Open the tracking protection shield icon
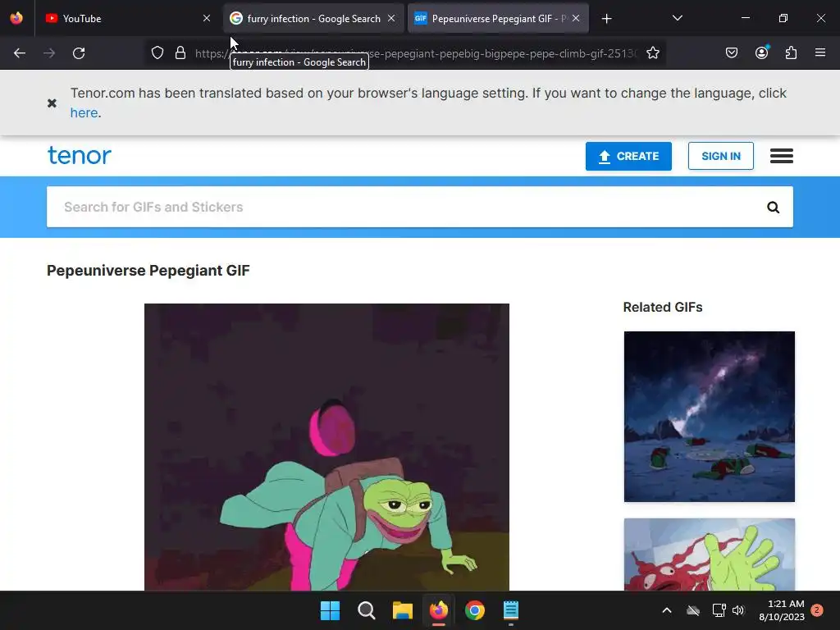Viewport: 840px width, 630px height. (157, 53)
